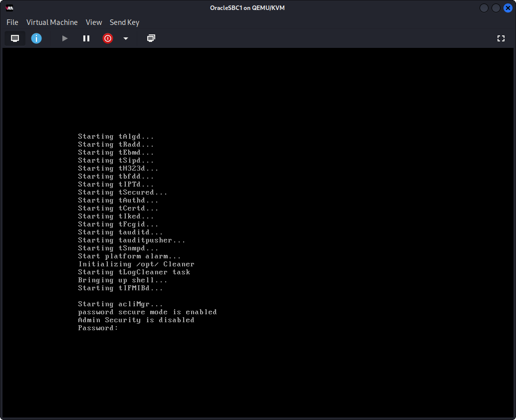Show the graphical console view

pos(15,38)
